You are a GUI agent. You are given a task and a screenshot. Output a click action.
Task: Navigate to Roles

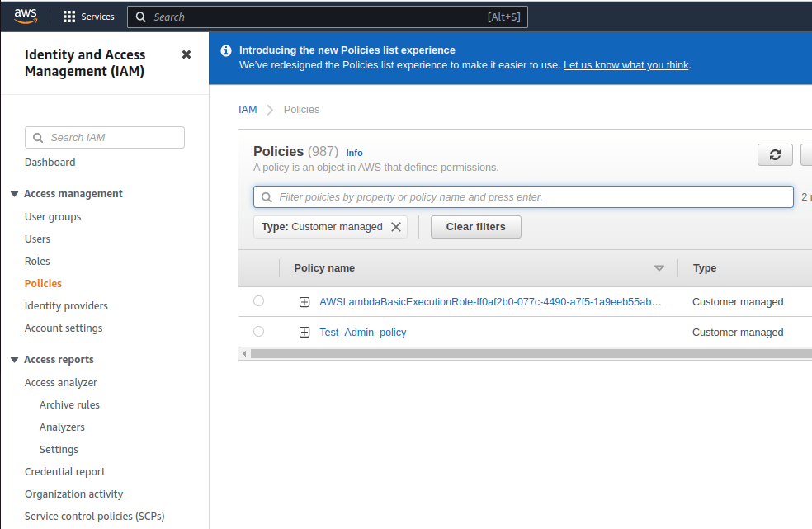point(37,261)
